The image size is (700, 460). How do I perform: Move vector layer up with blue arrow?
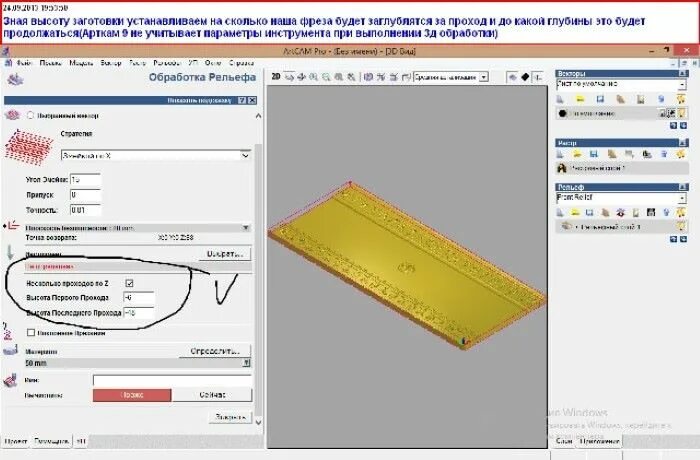(674, 126)
